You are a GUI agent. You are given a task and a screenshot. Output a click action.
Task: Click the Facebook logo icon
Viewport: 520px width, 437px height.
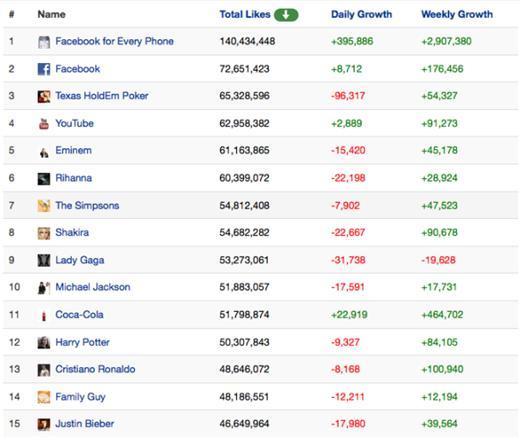tap(44, 69)
